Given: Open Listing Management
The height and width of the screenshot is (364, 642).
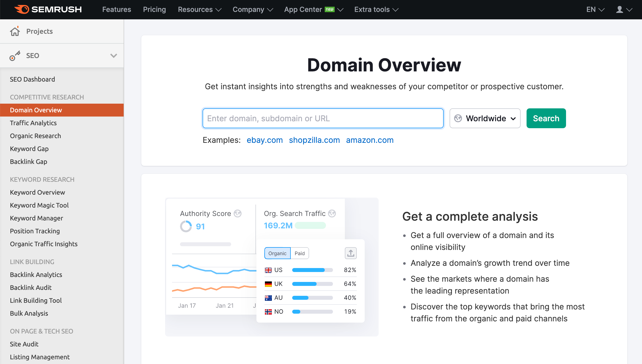Looking at the screenshot, I should pyautogui.click(x=40, y=357).
